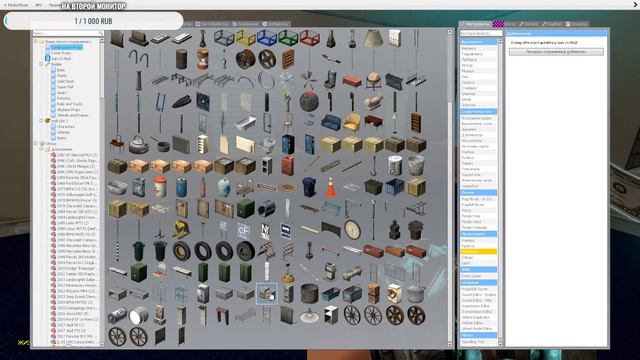Collapse the top spawnlist root node

coord(36,41)
